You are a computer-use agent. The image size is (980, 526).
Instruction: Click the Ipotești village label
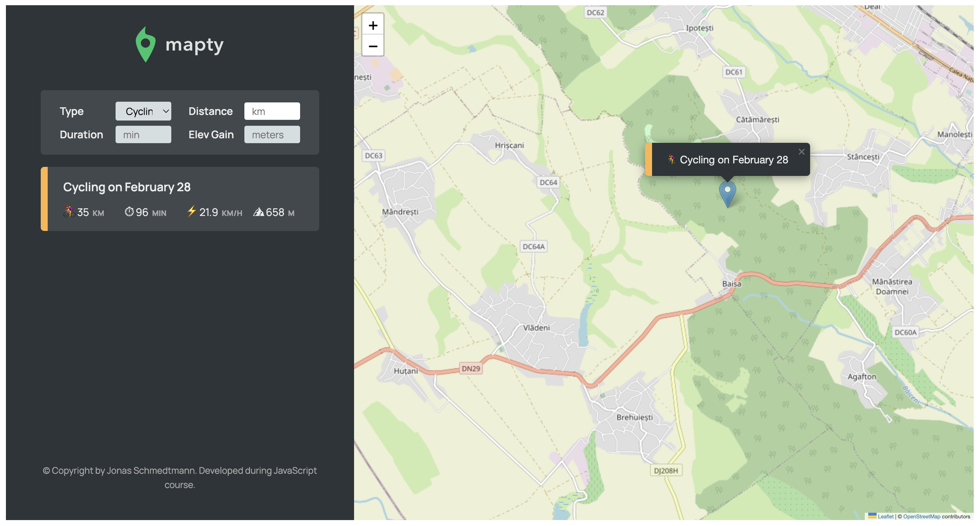699,28
